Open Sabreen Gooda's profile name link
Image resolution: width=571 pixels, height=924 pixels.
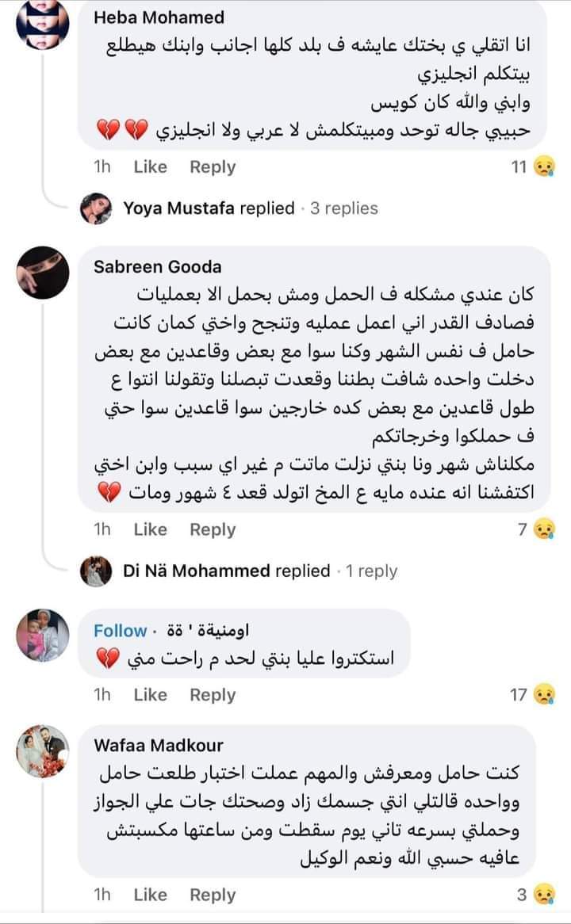coord(158,266)
